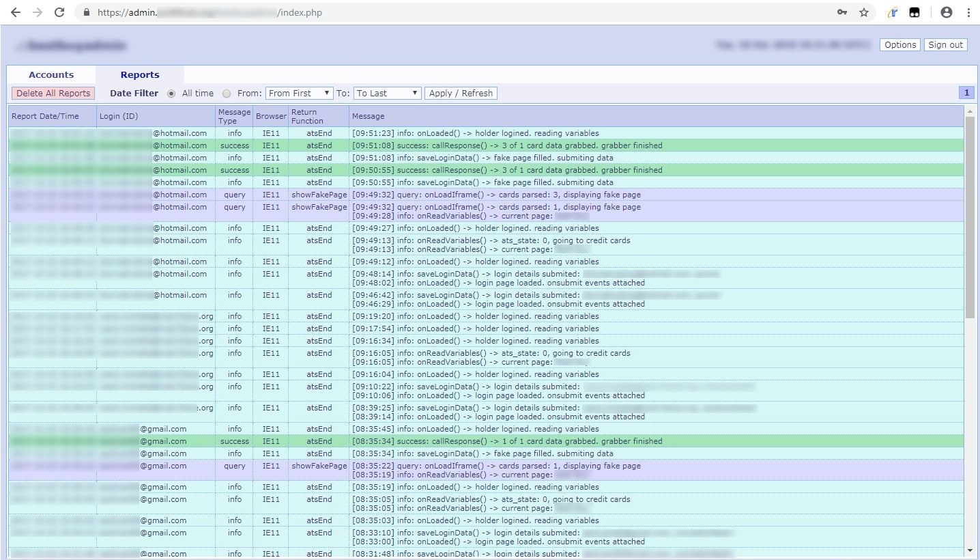Open the browser profile avatar icon
The width and height of the screenshot is (980, 560).
(x=946, y=12)
